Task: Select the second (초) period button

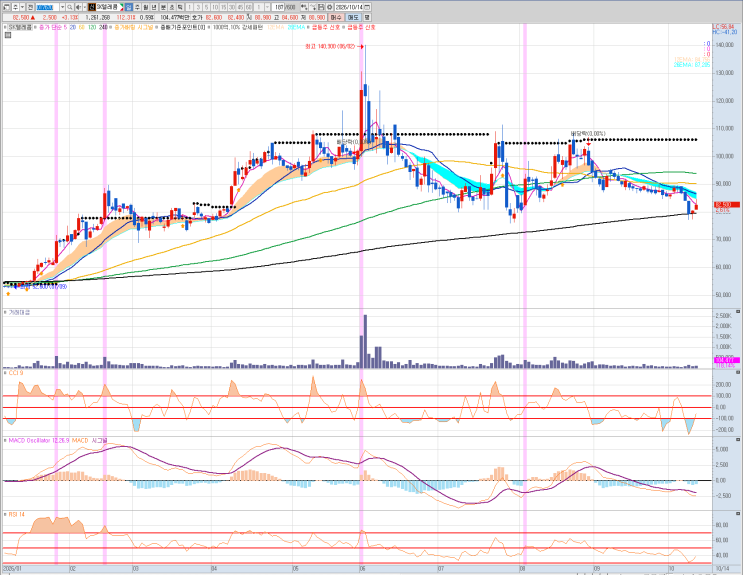Action: pos(172,7)
